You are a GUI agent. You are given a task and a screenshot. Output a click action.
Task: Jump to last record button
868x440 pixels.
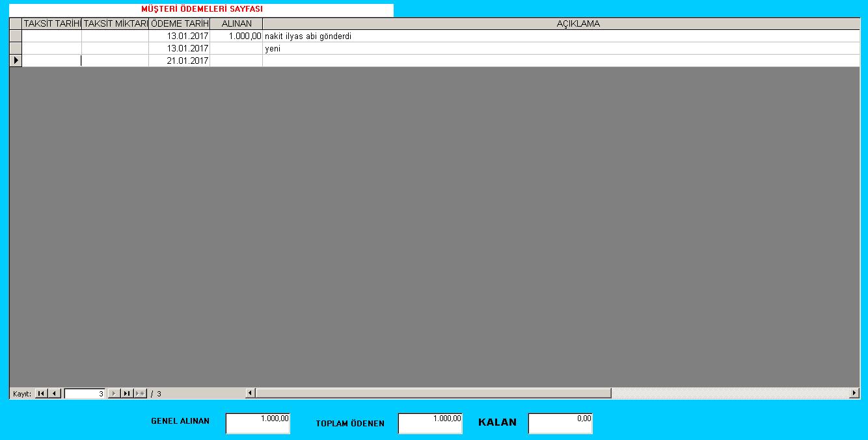pos(127,393)
